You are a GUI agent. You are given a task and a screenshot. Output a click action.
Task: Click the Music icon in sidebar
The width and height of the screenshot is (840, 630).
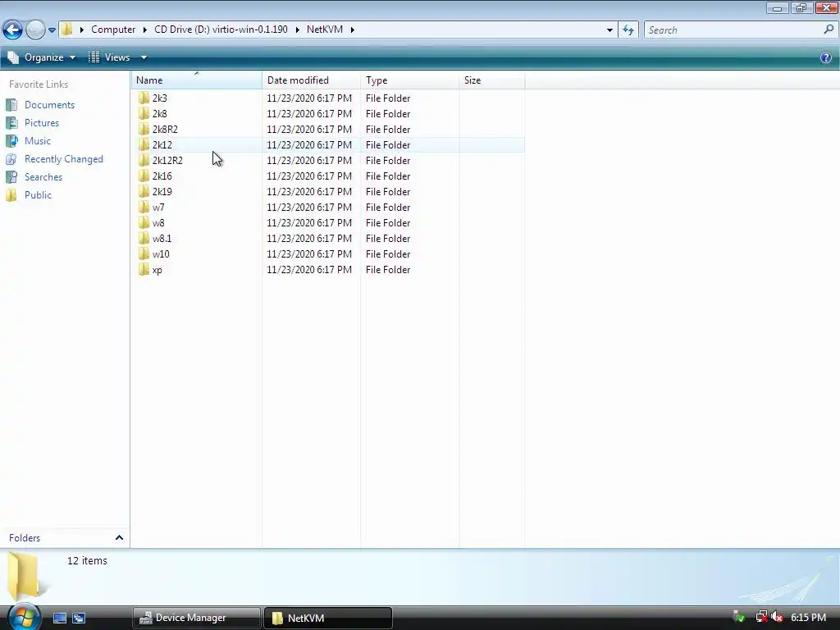(11, 141)
